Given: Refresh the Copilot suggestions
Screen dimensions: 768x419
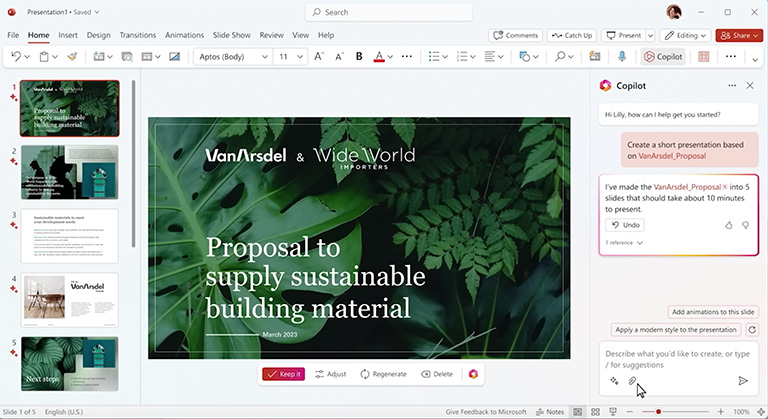Looking at the screenshot, I should (752, 329).
